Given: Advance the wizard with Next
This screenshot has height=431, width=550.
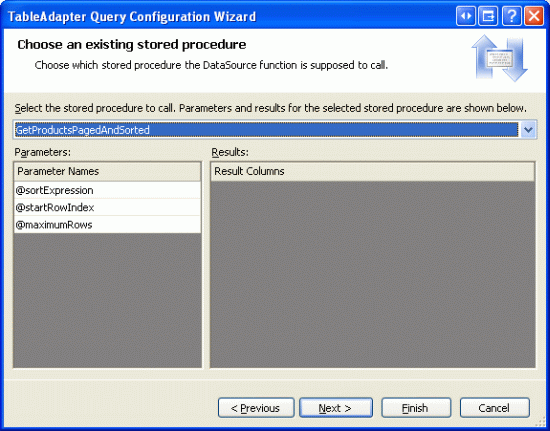Looking at the screenshot, I should click(x=336, y=408).
